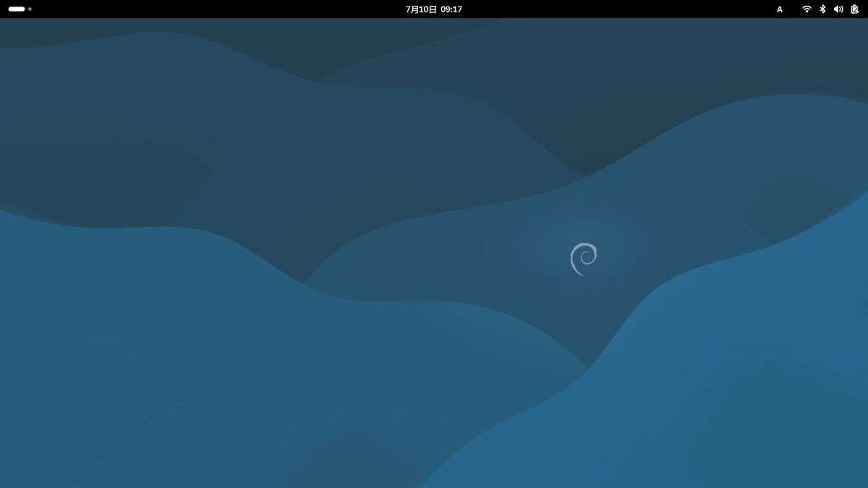868x488 pixels.
Task: Click the Bluetooth status icon
Action: coord(822,9)
